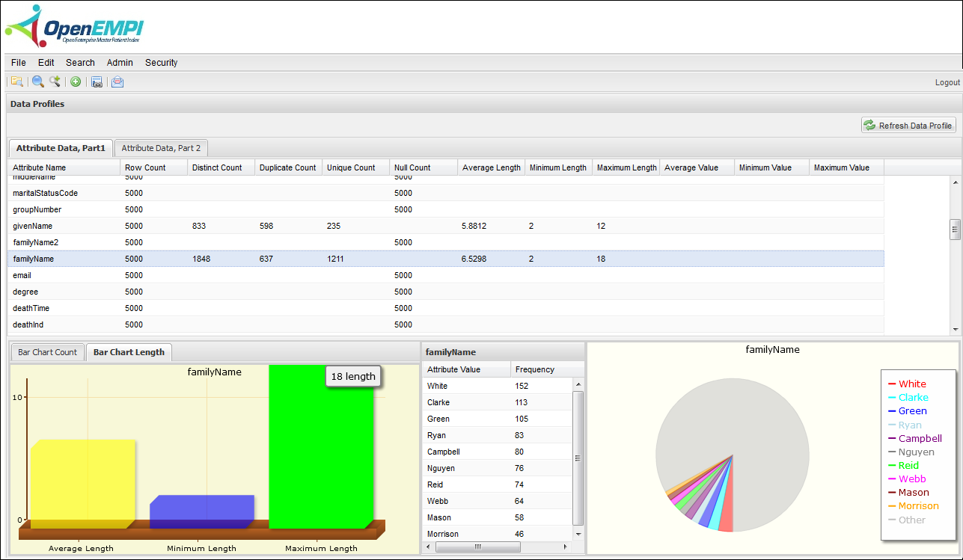
Task: Select the Clarke row in frequency list
Action: click(498, 402)
